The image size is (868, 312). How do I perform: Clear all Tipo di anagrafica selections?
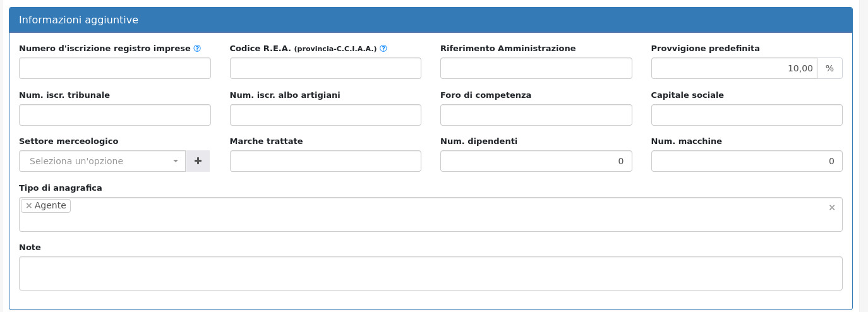pos(831,208)
